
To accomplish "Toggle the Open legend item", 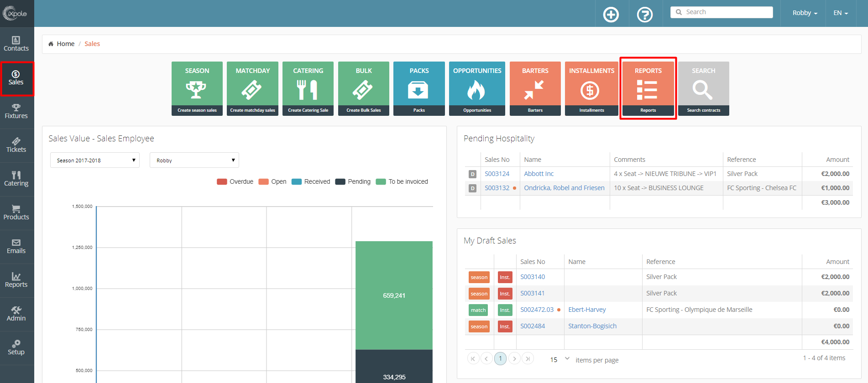I will [272, 181].
